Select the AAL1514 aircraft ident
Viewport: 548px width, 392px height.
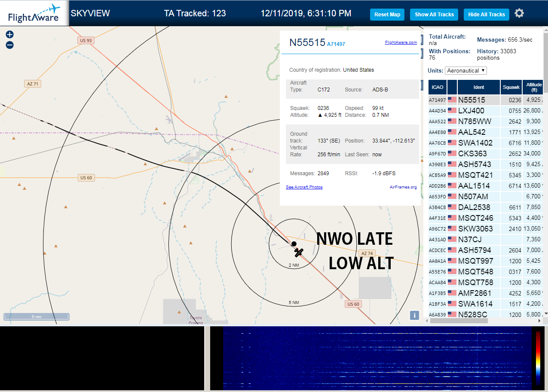[x=474, y=185]
